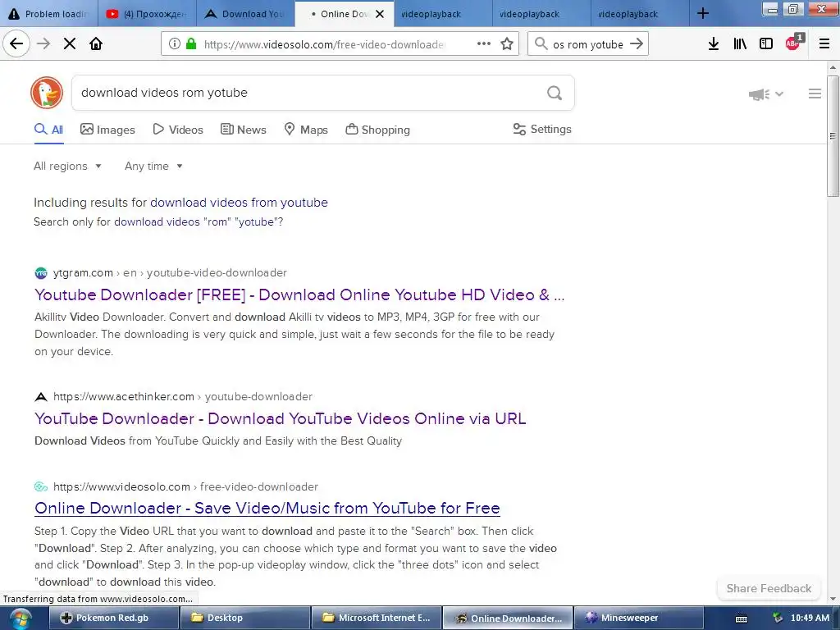Switch to the YouTube Прохожден tab

pos(148,14)
